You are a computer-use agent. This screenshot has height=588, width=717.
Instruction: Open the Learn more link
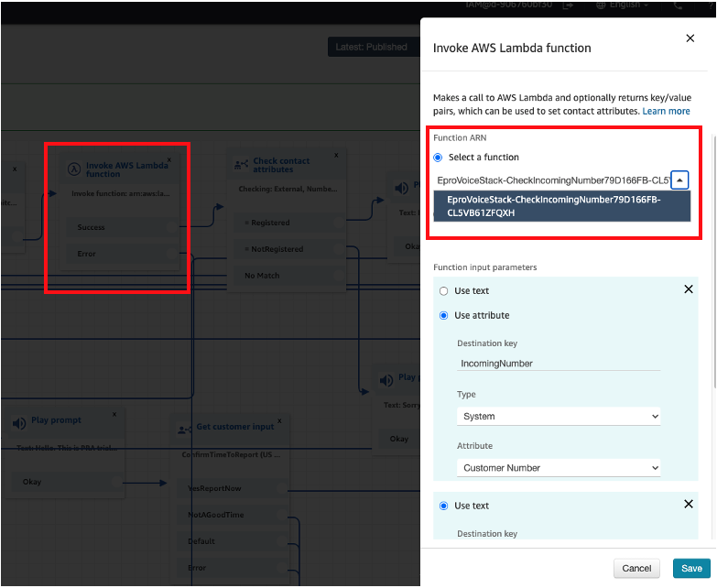tap(666, 111)
